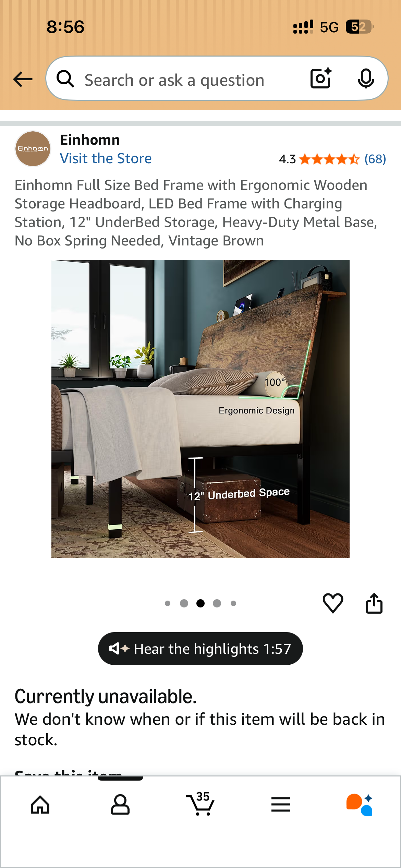This screenshot has height=868, width=401.
Task: Open camera lens search icon
Action: coord(321,78)
